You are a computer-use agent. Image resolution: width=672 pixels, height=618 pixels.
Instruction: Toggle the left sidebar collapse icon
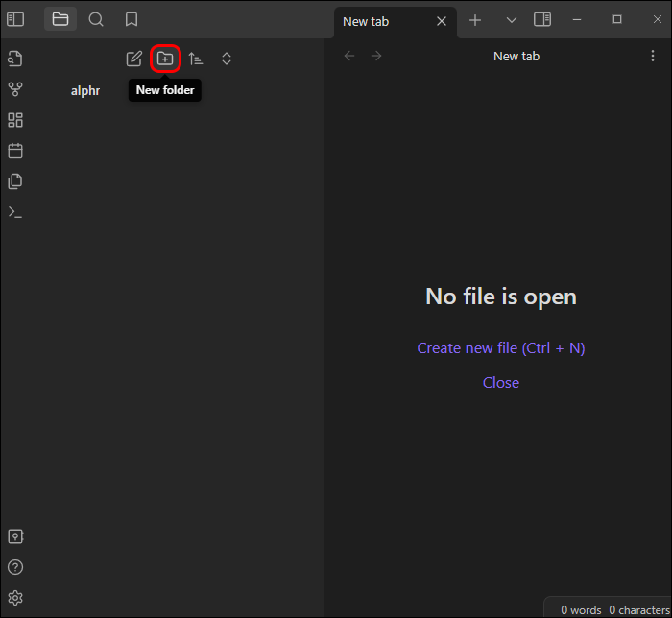point(15,19)
